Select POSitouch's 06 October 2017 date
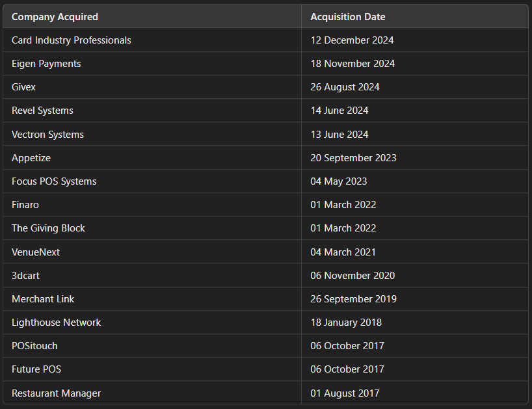Image resolution: width=532 pixels, height=409 pixels. pyautogui.click(x=347, y=345)
